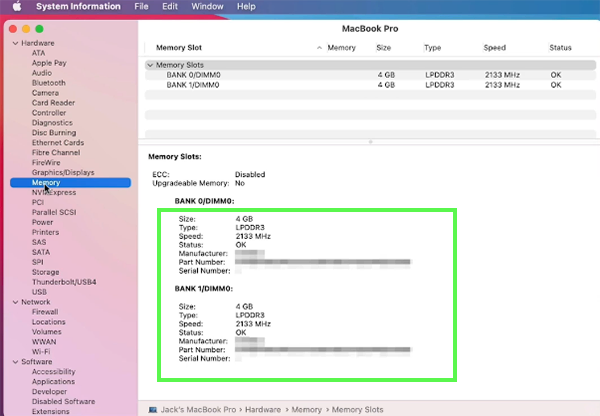Collapse the Software section in sidebar
Image resolution: width=600 pixels, height=416 pixels.
click(15, 362)
